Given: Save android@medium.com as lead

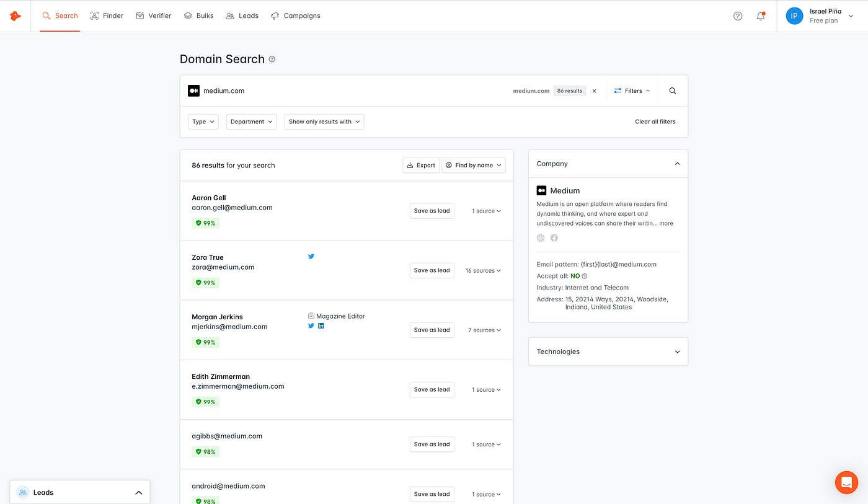Looking at the screenshot, I should (432, 494).
